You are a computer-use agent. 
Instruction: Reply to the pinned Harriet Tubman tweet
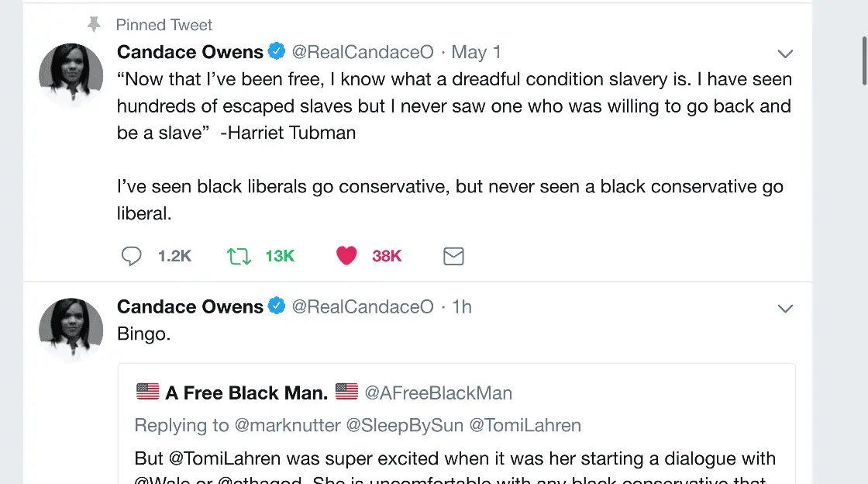132,256
